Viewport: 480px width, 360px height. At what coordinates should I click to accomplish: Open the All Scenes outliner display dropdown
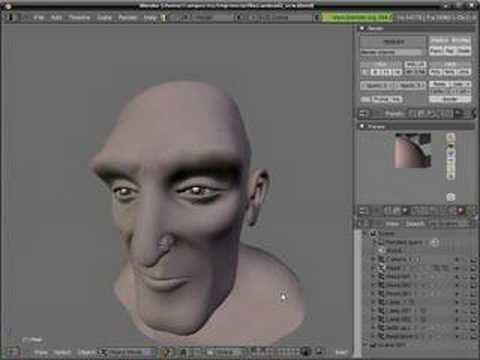[x=450, y=224]
